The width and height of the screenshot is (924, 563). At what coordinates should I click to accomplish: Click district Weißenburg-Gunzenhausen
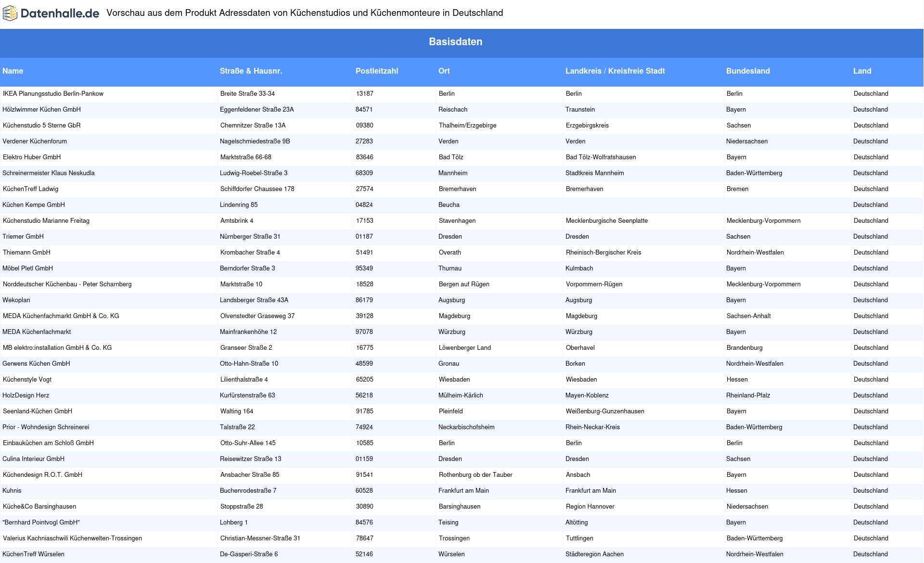pos(605,411)
